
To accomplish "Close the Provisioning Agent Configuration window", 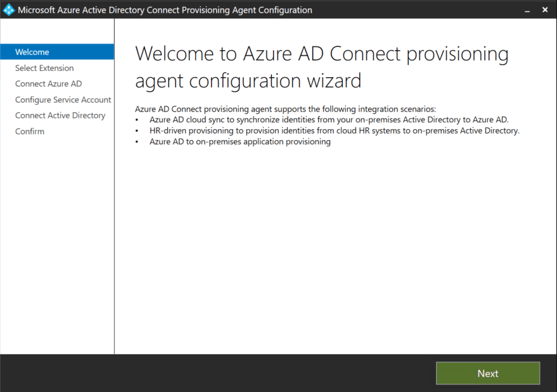I will (x=545, y=10).
